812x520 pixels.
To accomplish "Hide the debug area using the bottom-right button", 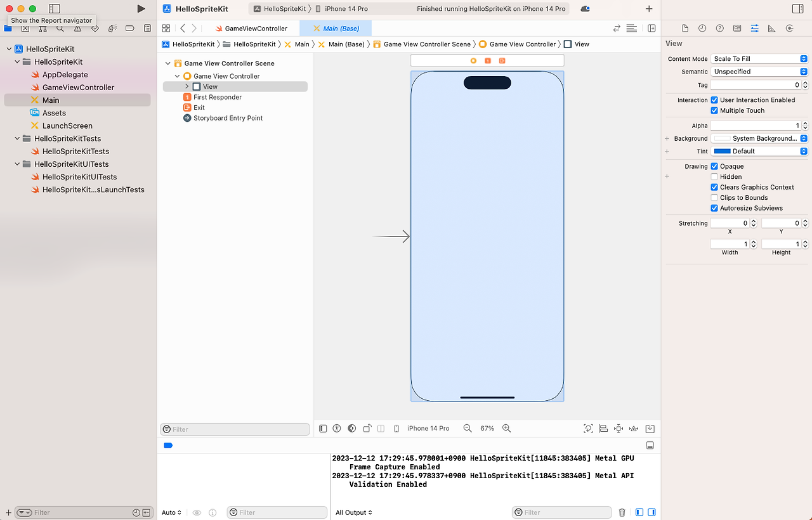I will tap(650, 445).
